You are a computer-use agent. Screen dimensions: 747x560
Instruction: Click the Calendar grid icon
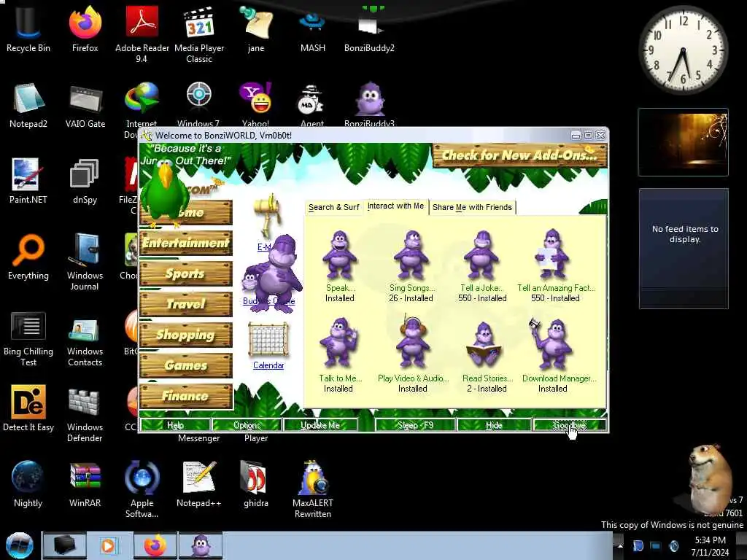[x=268, y=340]
